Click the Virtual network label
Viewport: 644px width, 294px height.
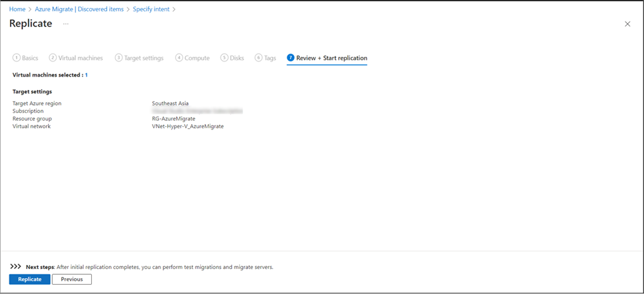[32, 126]
